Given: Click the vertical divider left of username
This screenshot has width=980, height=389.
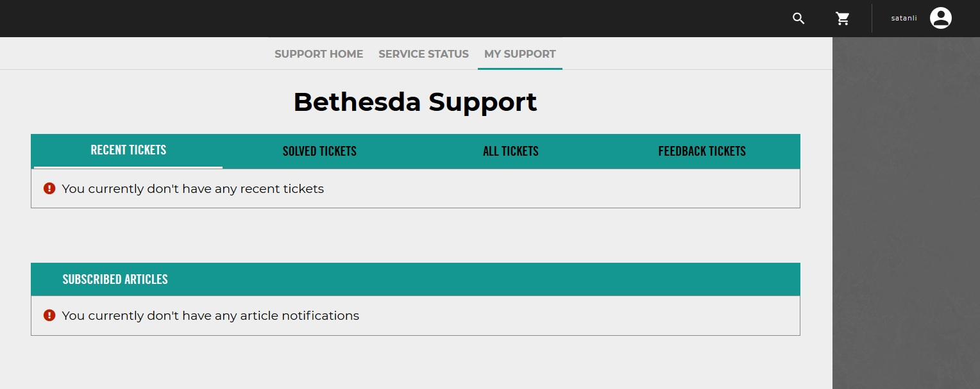Looking at the screenshot, I should coord(872,18).
